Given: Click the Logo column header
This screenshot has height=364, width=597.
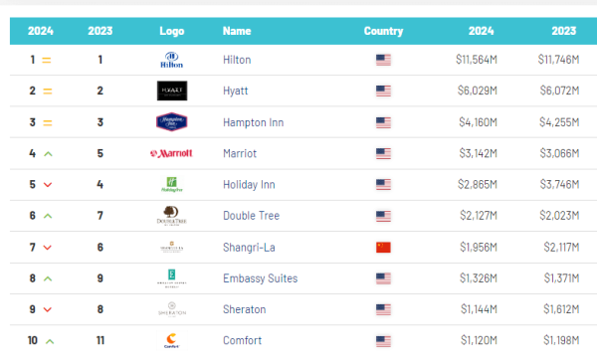Looking at the screenshot, I should [x=172, y=31].
